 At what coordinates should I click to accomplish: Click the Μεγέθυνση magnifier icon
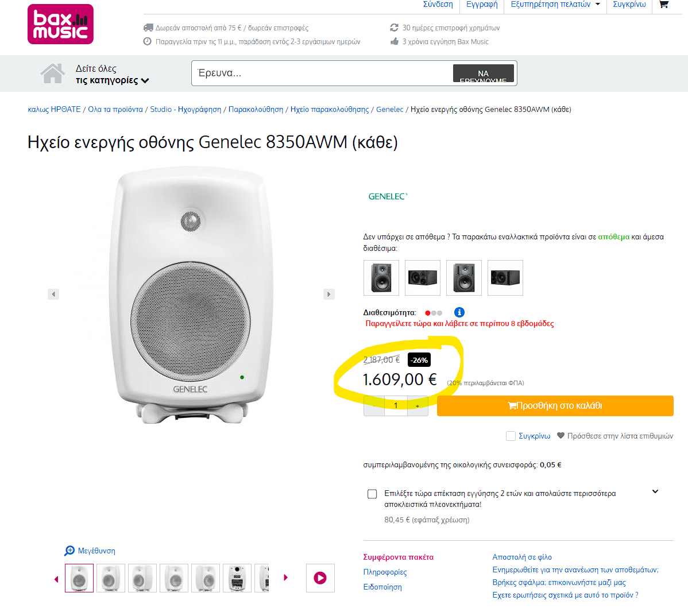click(69, 551)
